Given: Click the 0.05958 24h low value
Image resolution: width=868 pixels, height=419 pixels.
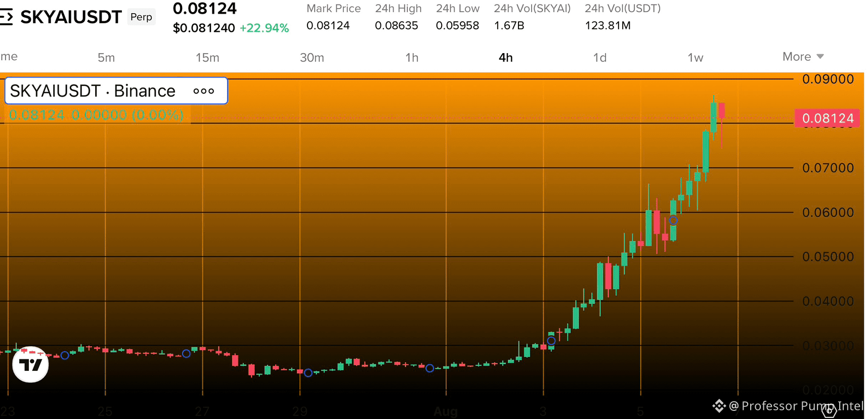Looking at the screenshot, I should [458, 25].
